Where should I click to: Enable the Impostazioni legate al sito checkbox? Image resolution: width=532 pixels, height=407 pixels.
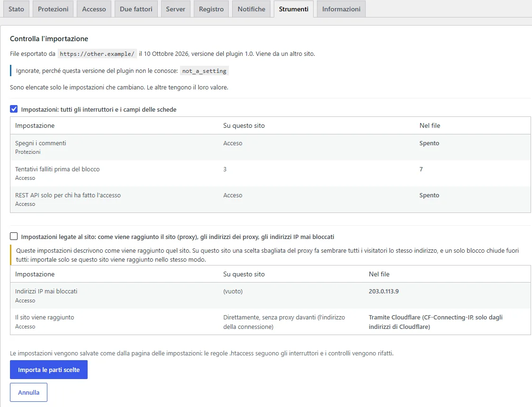click(14, 236)
